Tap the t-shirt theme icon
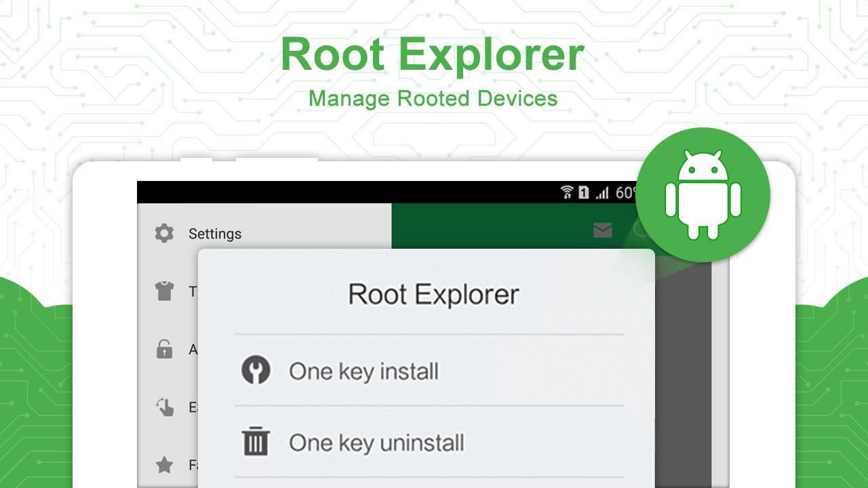 [164, 291]
